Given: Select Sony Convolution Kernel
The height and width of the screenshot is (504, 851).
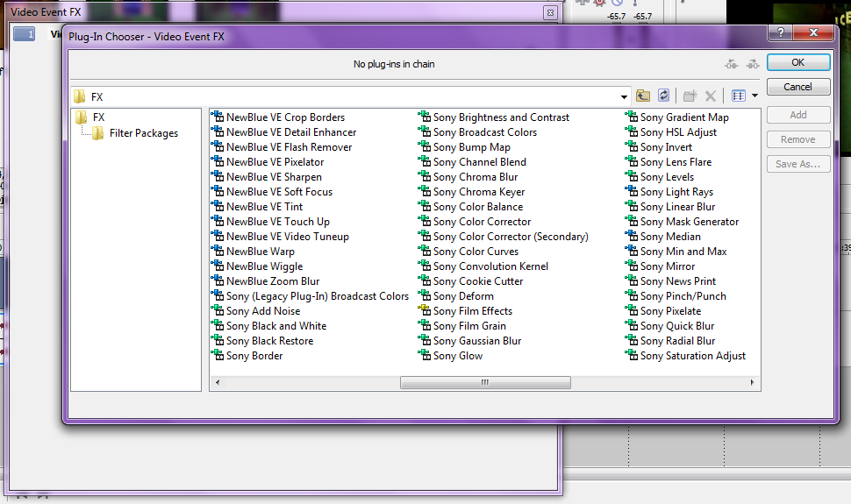Looking at the screenshot, I should pyautogui.click(x=483, y=266).
